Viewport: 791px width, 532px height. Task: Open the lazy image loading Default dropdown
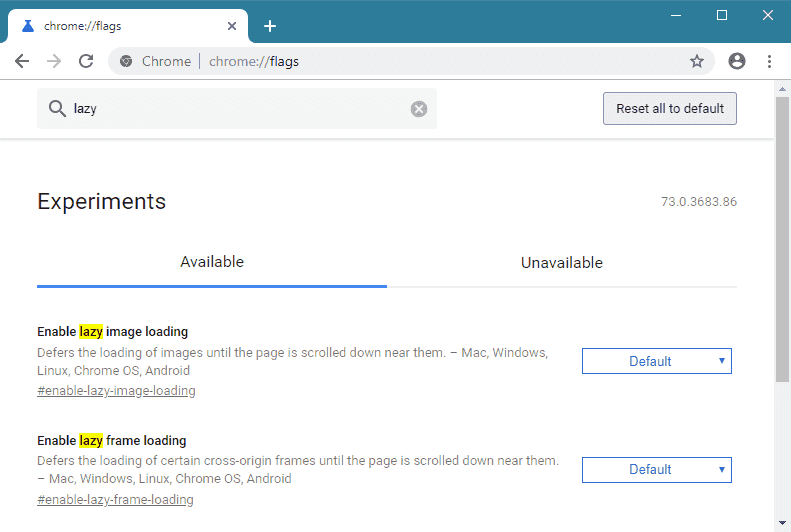pos(657,361)
